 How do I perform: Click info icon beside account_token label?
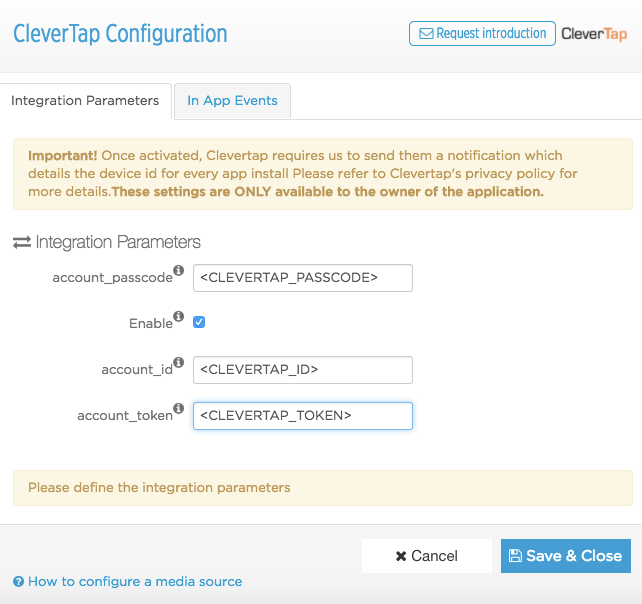point(179,408)
